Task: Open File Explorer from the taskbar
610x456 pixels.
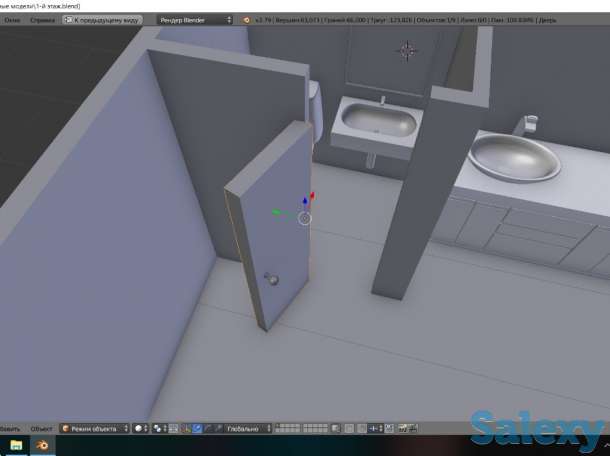Action: pyautogui.click(x=16, y=446)
